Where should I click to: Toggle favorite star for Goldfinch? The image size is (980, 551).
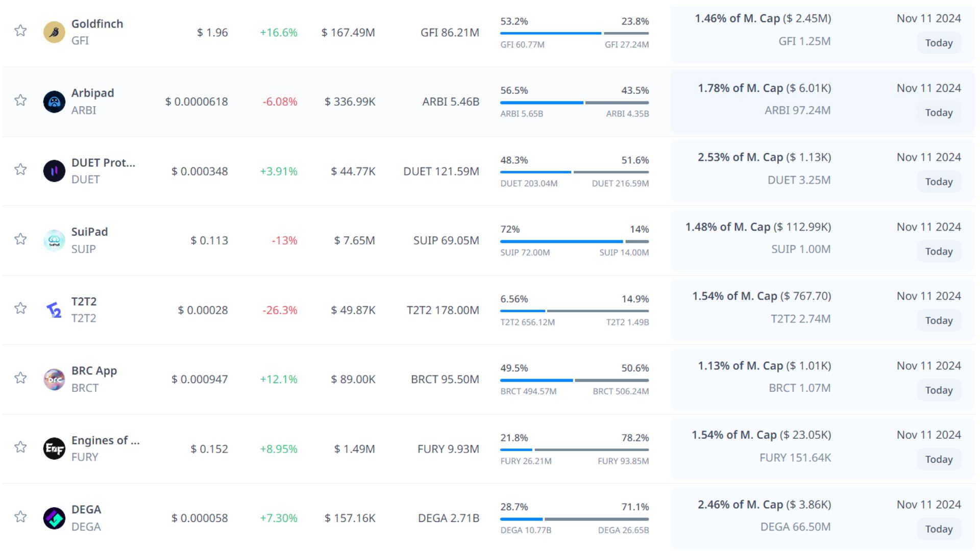pyautogui.click(x=20, y=31)
